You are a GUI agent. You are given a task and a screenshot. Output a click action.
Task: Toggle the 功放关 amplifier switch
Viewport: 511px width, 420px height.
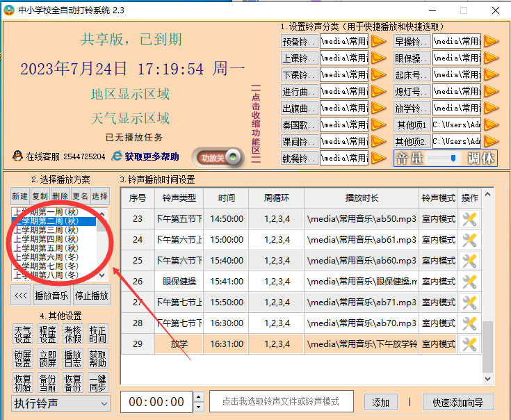[218, 158]
